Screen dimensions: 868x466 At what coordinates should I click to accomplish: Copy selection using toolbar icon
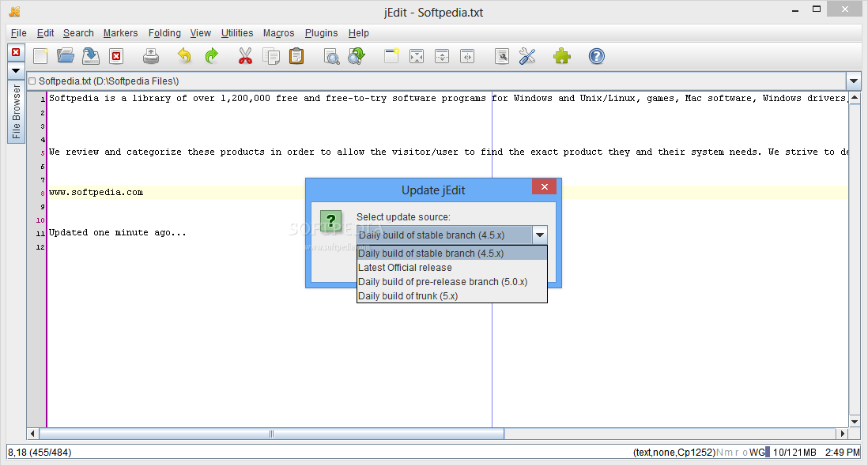click(x=271, y=56)
